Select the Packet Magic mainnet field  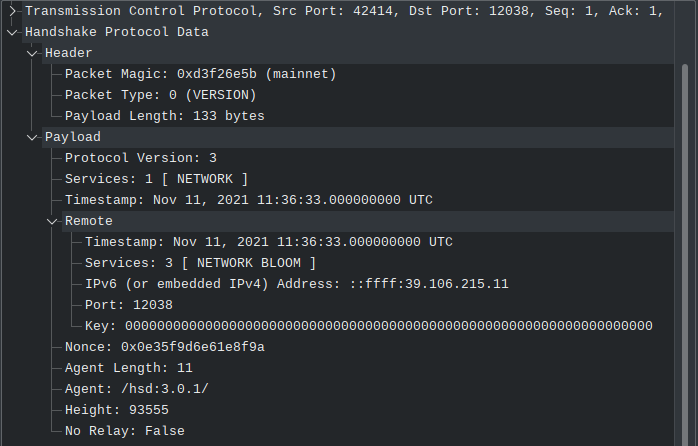[x=200, y=74]
